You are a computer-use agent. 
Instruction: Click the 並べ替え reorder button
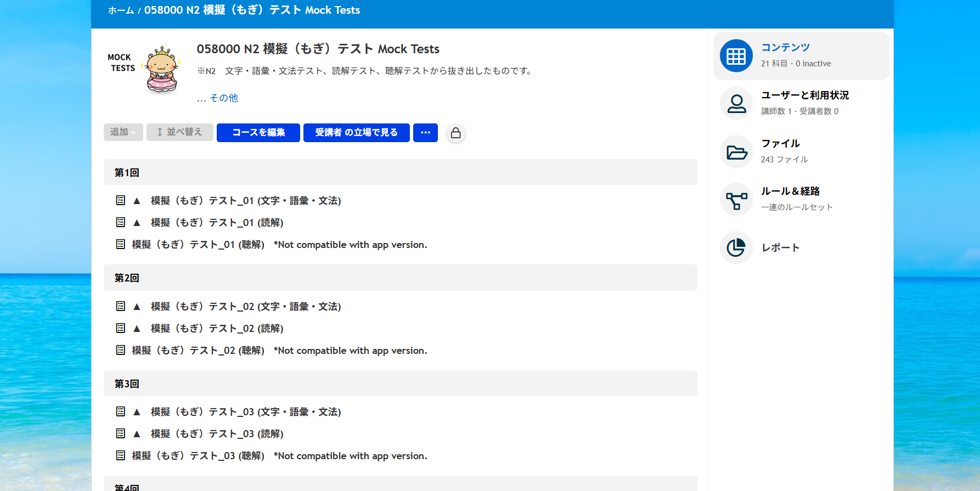click(x=179, y=132)
